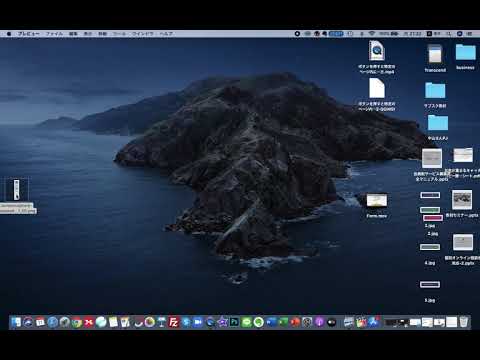Launch Google Chrome from the Dock
The width and height of the screenshot is (480, 360).
pos(77,322)
